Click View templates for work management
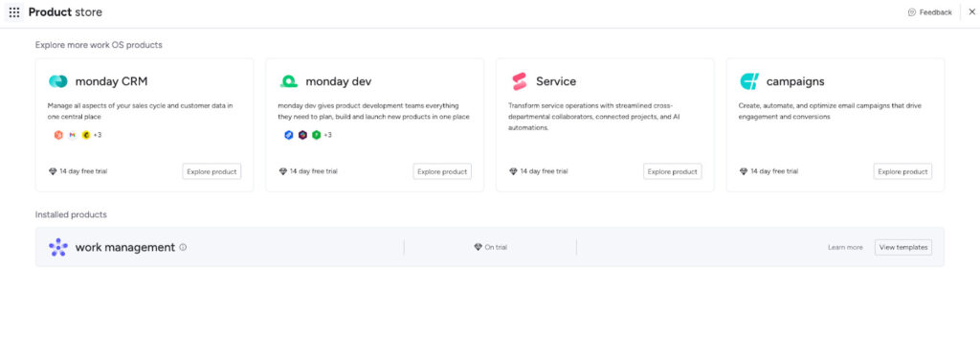 pos(903,248)
